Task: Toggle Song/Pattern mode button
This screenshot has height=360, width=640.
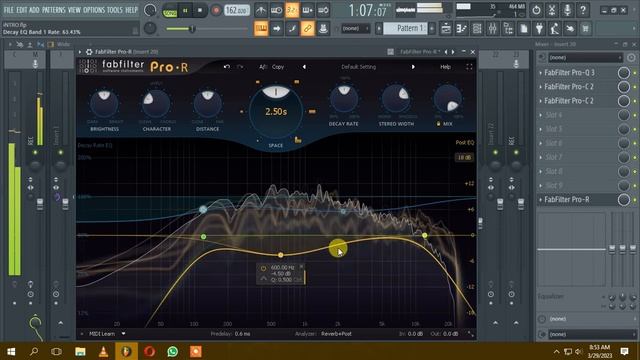Action: tap(170, 11)
